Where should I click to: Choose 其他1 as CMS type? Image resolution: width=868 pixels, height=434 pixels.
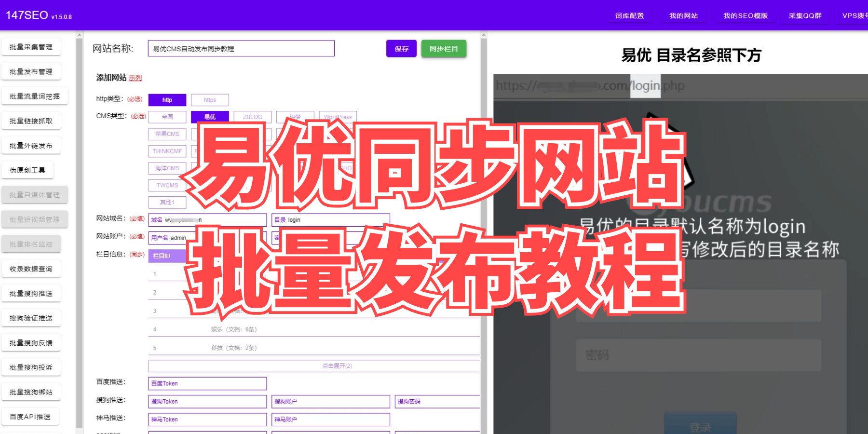[x=167, y=203]
